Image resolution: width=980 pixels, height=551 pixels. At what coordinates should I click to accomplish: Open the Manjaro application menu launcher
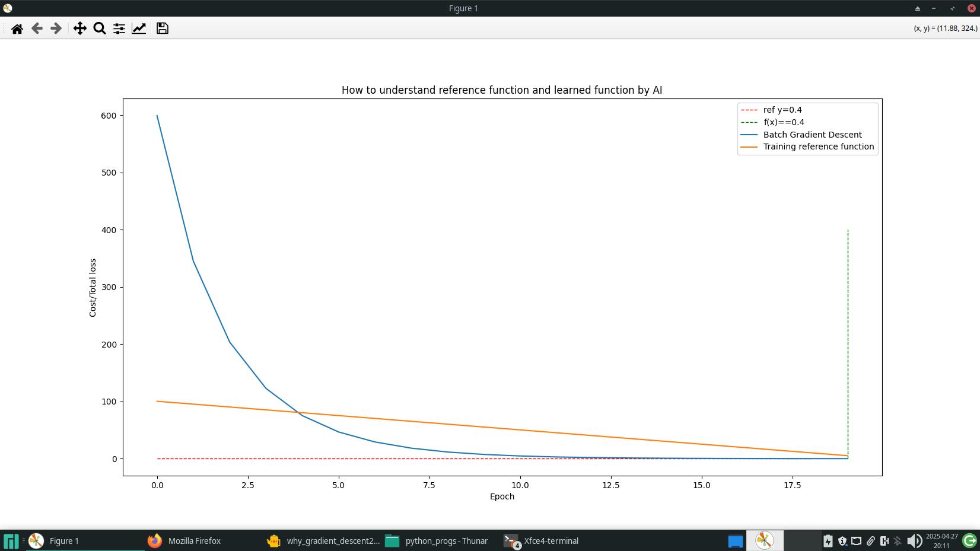click(11, 541)
